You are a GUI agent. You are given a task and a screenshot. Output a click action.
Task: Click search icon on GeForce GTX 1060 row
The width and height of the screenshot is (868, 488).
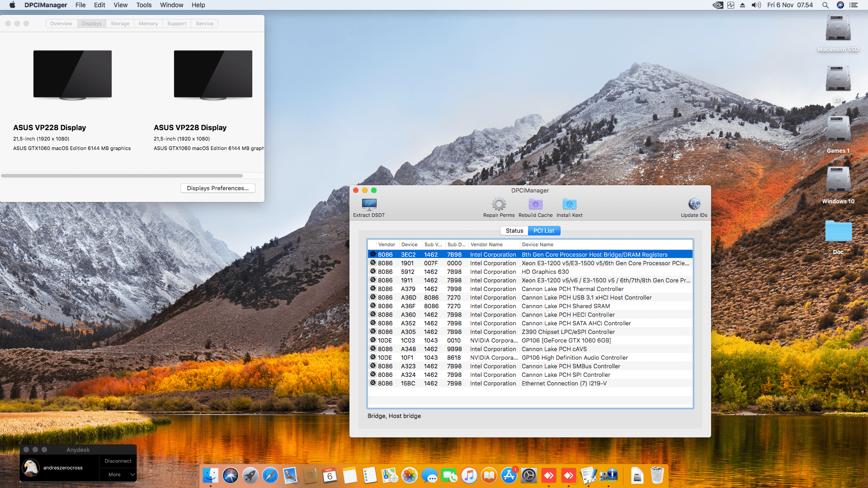373,340
